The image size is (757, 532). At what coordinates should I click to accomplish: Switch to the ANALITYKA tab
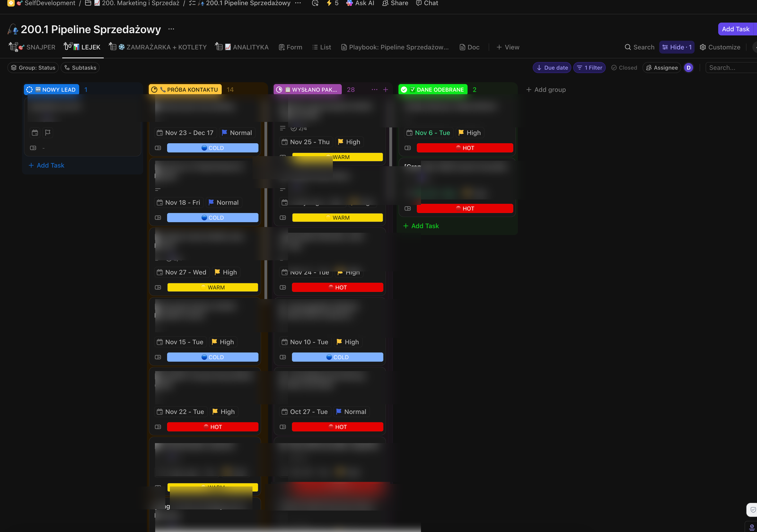pos(242,47)
